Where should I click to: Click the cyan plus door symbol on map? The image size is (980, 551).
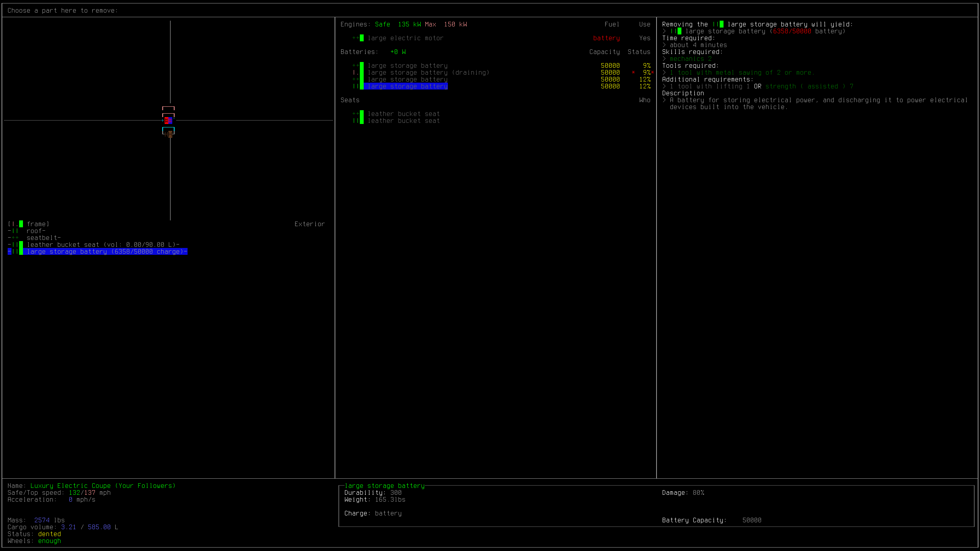(x=162, y=121)
